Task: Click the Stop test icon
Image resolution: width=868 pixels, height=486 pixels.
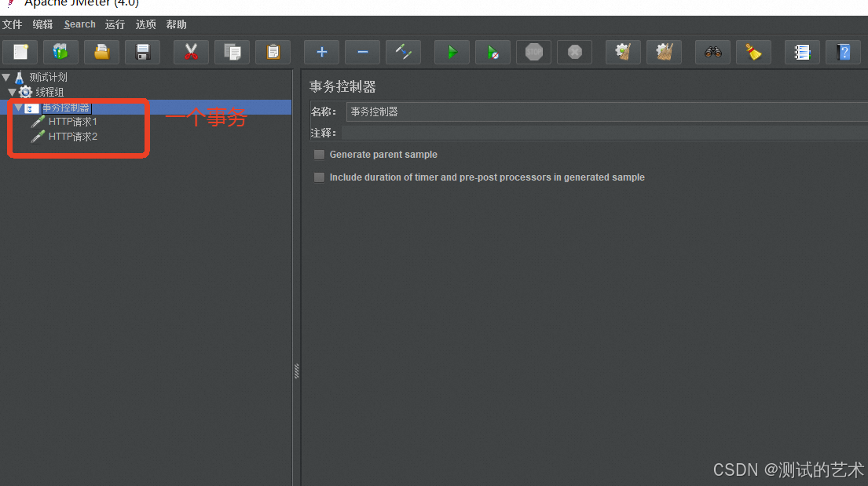Action: (x=533, y=52)
